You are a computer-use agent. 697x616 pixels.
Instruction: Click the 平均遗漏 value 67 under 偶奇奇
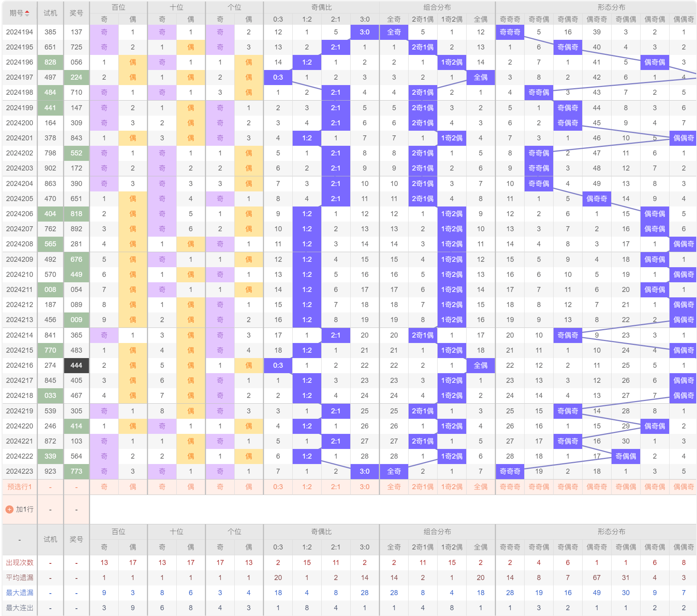tap(596, 578)
